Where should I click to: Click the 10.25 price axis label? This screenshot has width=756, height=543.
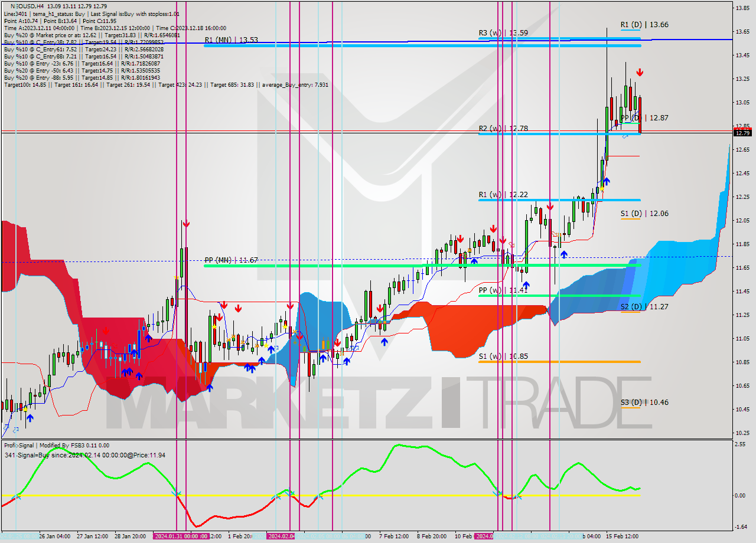tap(742, 433)
